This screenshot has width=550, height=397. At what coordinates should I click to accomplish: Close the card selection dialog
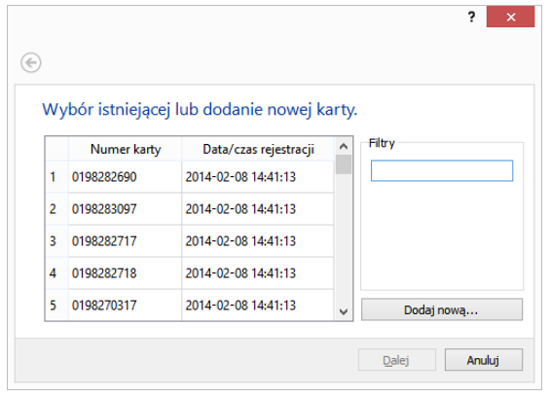pyautogui.click(x=511, y=17)
